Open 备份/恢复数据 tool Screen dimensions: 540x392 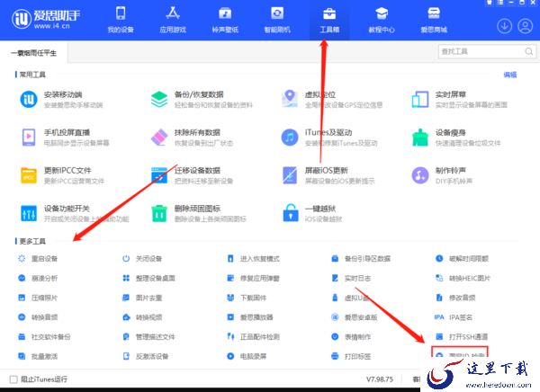202,100
